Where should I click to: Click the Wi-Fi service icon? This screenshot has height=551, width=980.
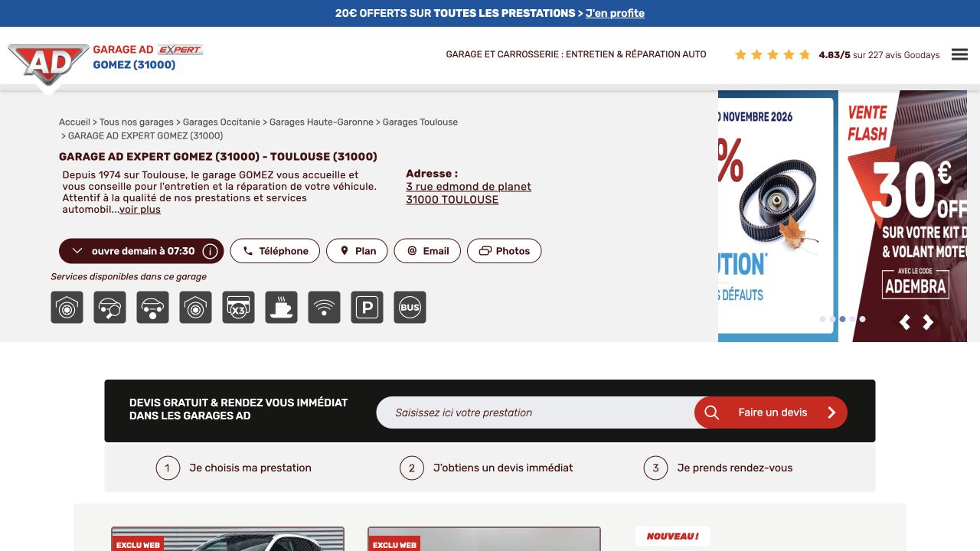pos(324,308)
